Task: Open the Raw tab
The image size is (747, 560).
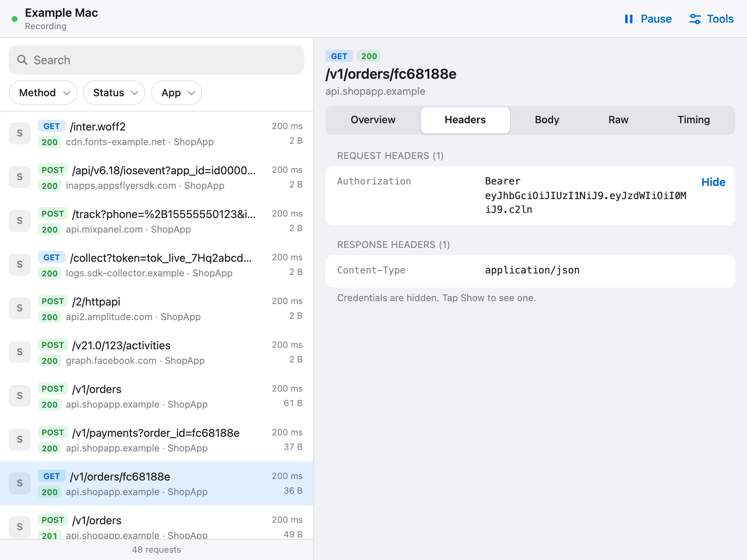Action: [x=618, y=120]
